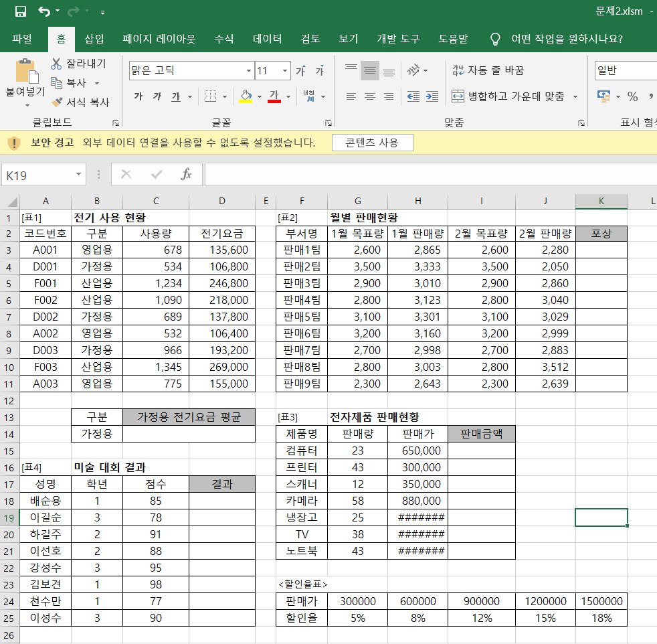The height and width of the screenshot is (644, 657).
Task: Click the Copy (복사) icon
Action: pos(56,82)
